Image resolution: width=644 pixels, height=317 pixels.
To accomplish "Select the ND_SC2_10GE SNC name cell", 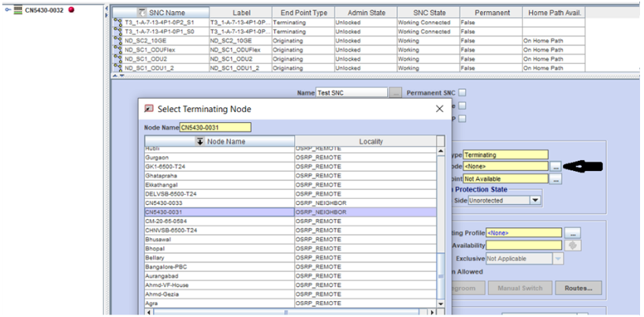I will click(161, 41).
